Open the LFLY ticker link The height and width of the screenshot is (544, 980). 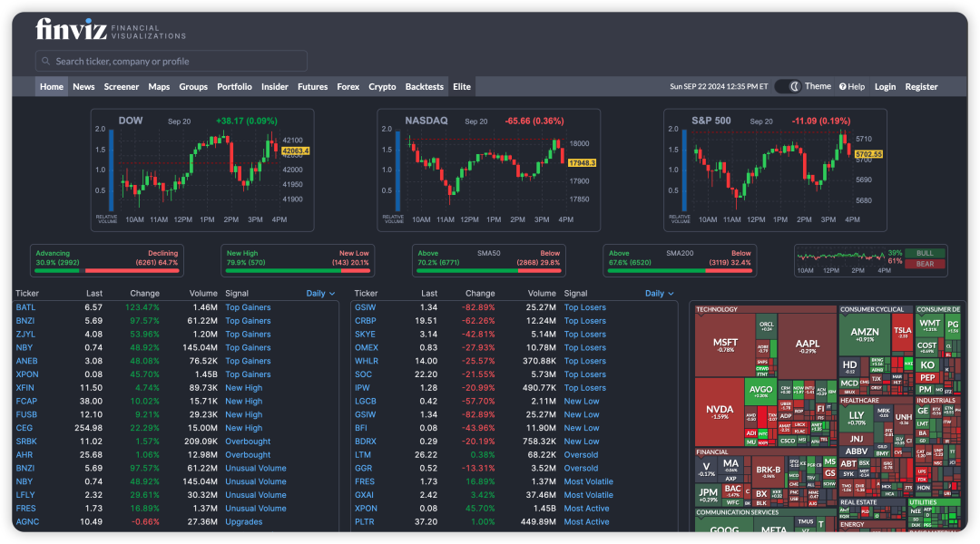[25, 495]
